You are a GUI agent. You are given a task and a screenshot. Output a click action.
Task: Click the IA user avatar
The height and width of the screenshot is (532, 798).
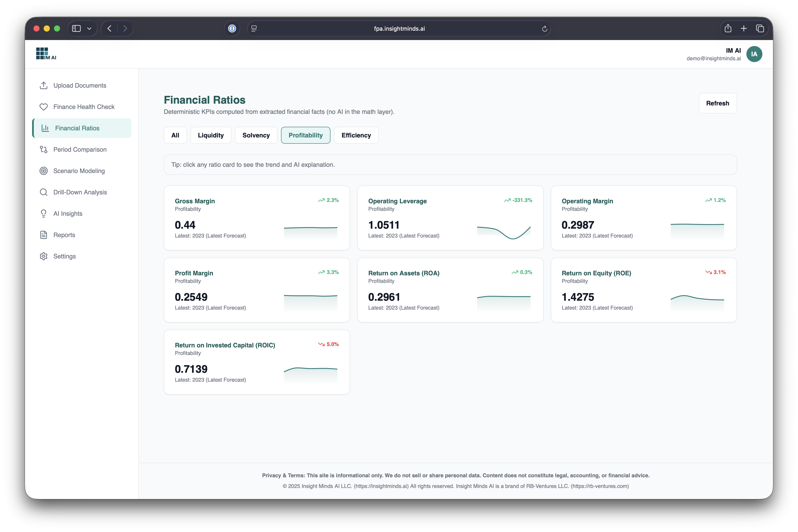pyautogui.click(x=754, y=54)
